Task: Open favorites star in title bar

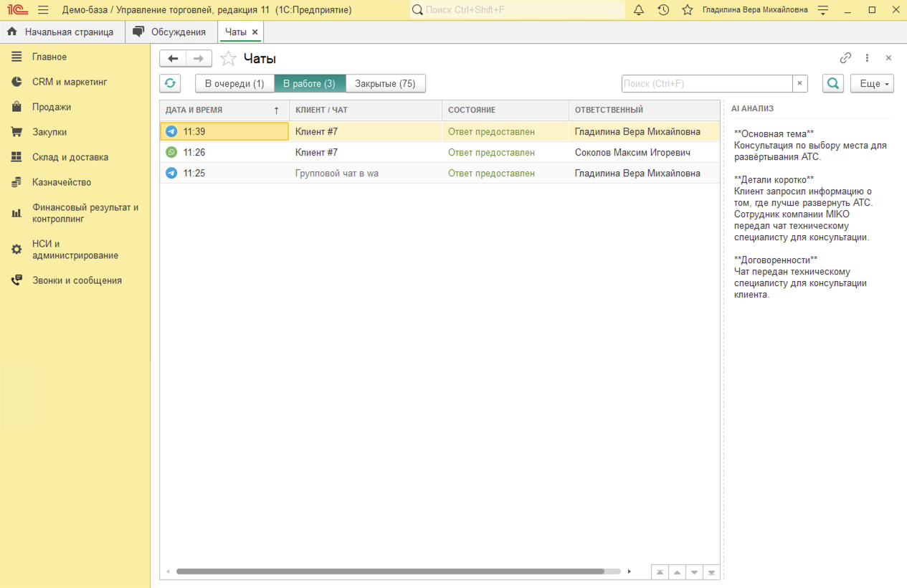Action: pos(687,10)
